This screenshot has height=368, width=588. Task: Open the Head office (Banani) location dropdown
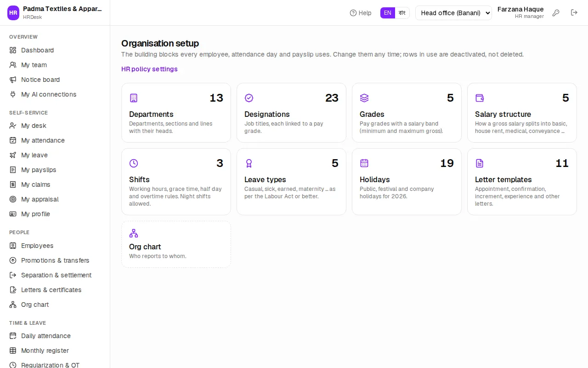(453, 13)
